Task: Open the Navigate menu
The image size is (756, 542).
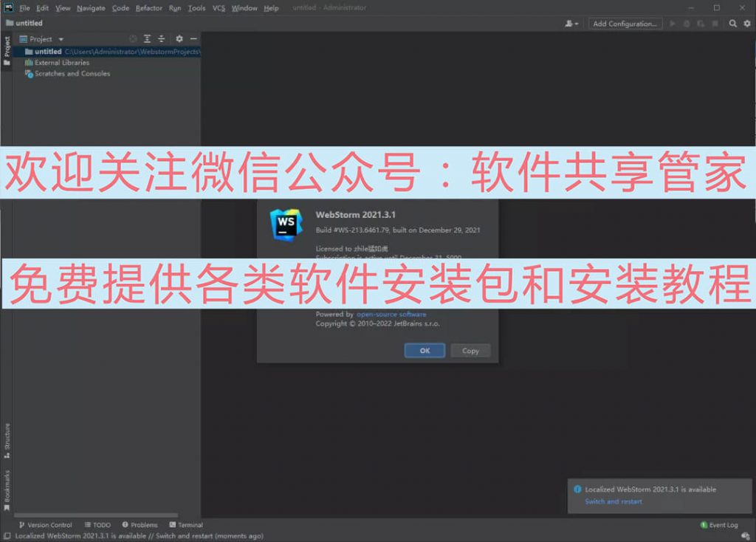Action: [x=91, y=8]
